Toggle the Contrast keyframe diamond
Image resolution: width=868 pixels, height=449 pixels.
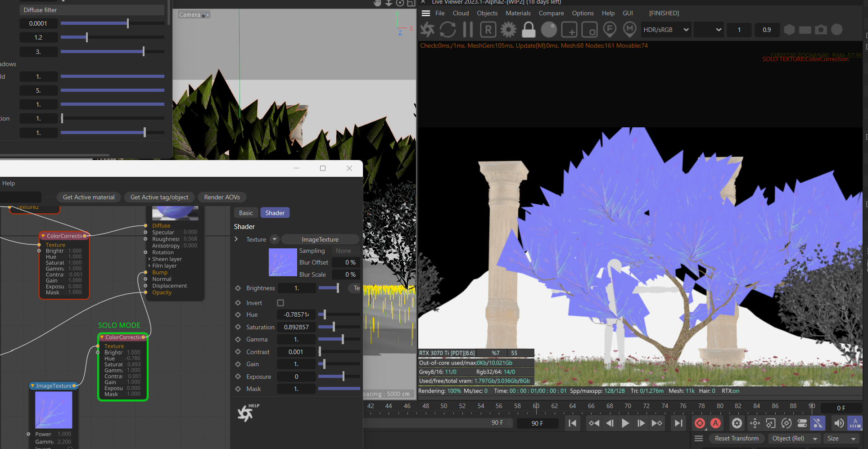tap(238, 352)
